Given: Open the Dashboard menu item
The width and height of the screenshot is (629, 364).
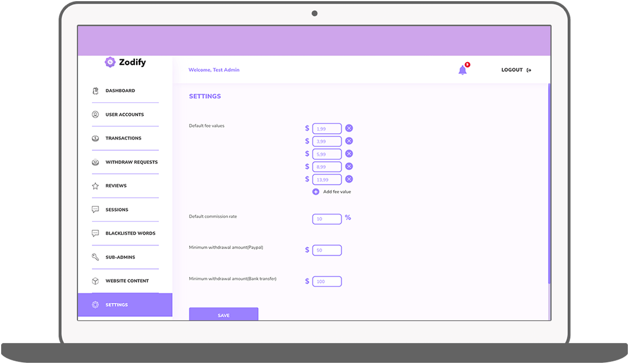Looking at the screenshot, I should 120,91.
